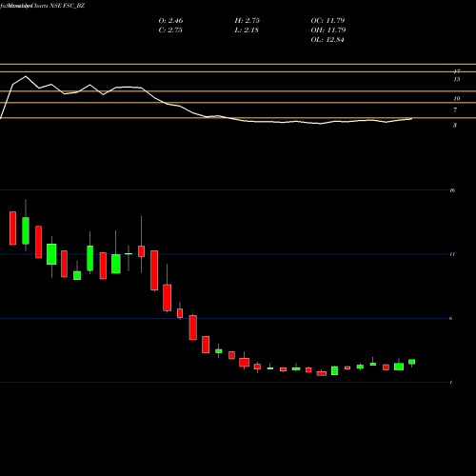Click the '11' price axis label
Image resolution: width=476 pixels, height=476 pixels.
[452, 254]
